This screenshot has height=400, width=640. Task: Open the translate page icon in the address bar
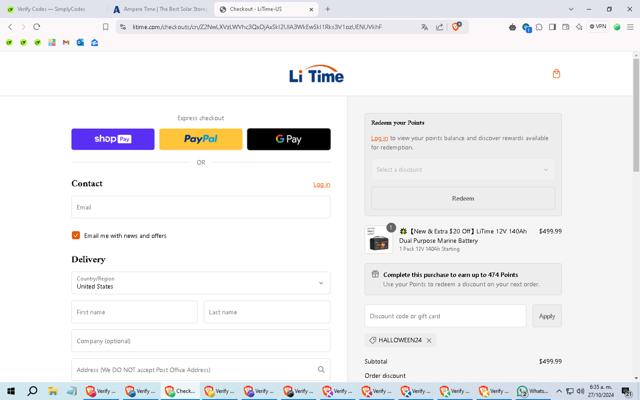tap(424, 27)
